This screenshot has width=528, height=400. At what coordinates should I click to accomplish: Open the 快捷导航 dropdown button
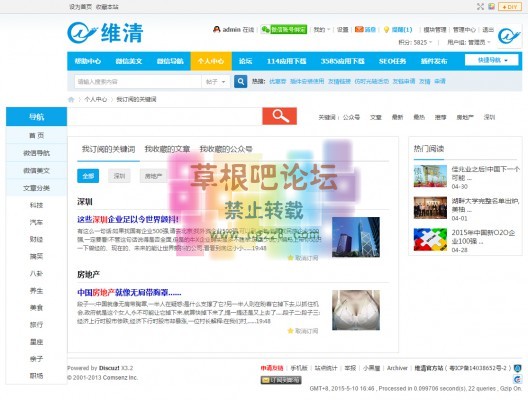click(493, 60)
